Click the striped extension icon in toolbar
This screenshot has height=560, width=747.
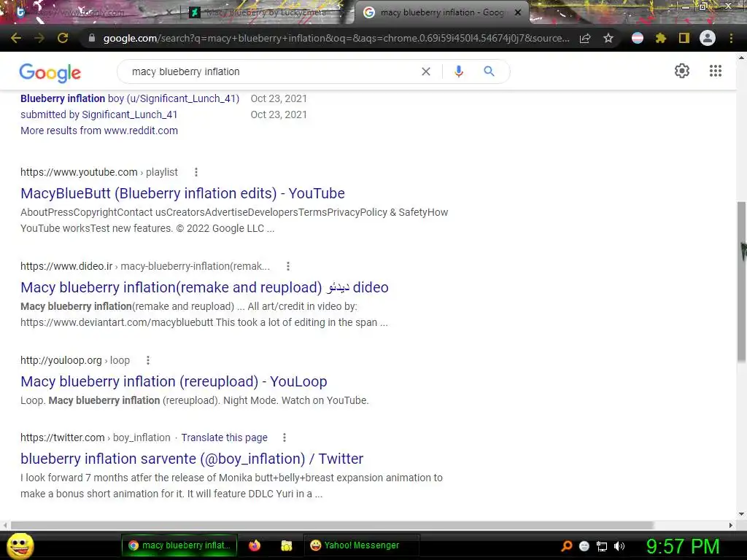coord(638,38)
